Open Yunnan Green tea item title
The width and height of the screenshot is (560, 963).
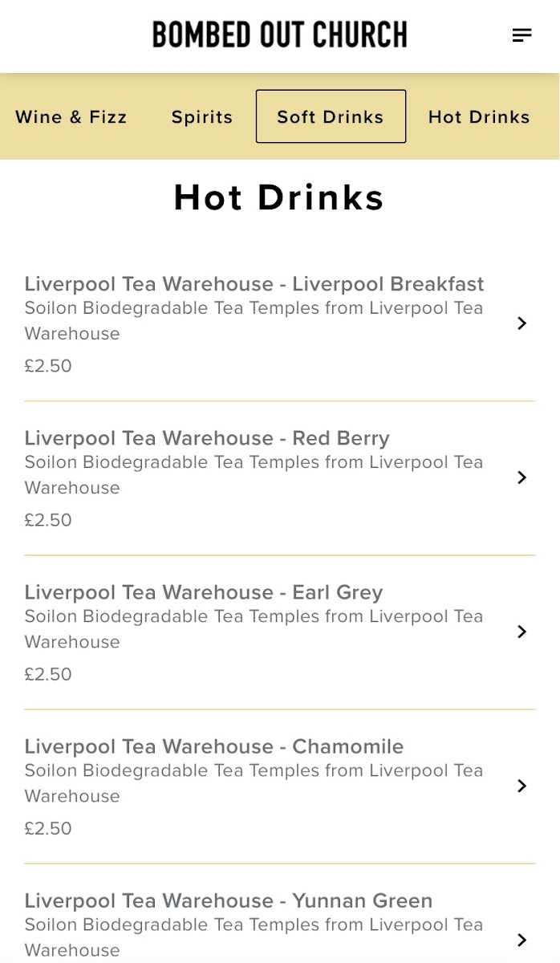click(x=229, y=900)
